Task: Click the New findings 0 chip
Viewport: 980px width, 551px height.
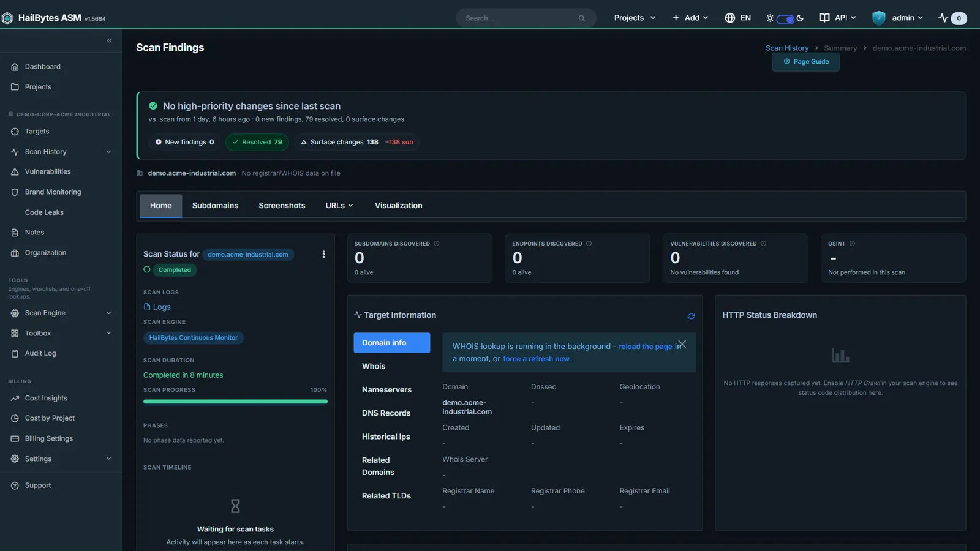Action: (x=184, y=142)
